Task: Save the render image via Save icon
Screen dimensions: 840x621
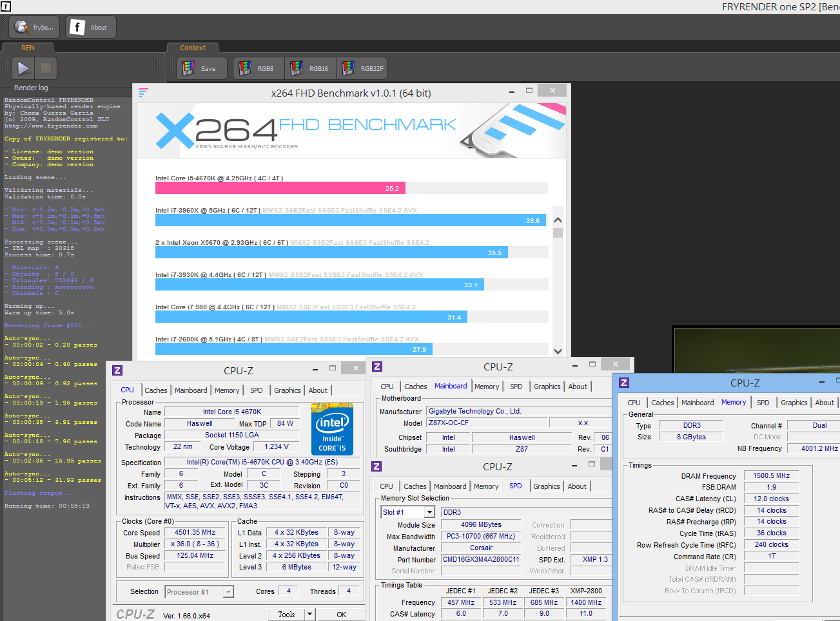Action: tap(202, 68)
